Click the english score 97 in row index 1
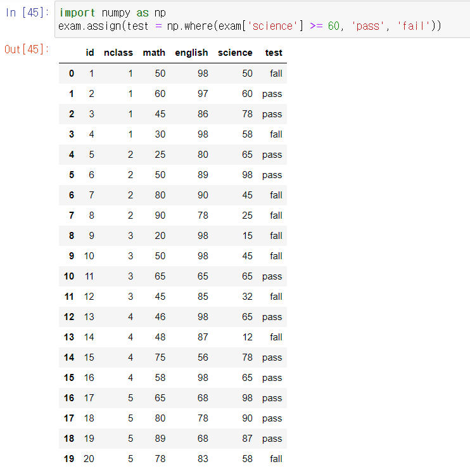This screenshot has height=476, width=470. pyautogui.click(x=203, y=94)
